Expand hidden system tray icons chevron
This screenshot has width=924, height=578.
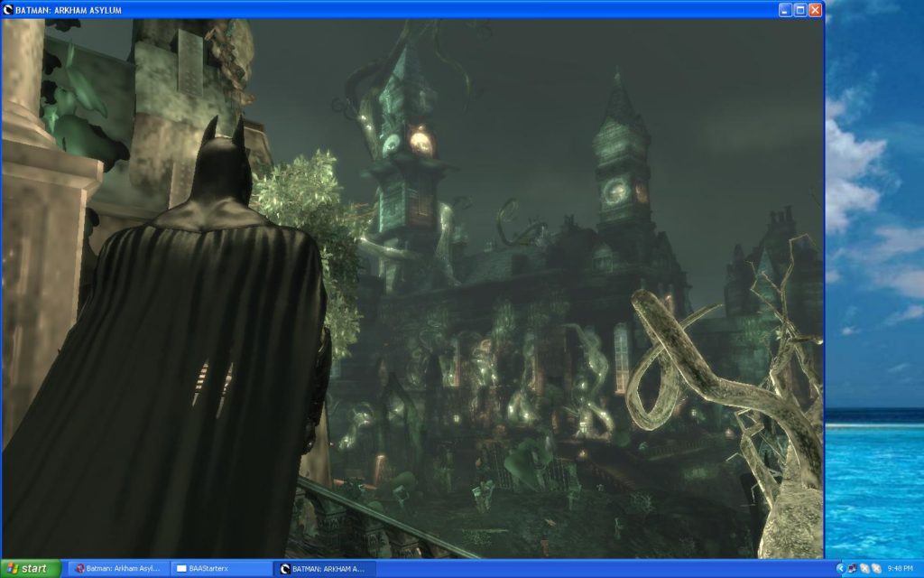(x=841, y=569)
